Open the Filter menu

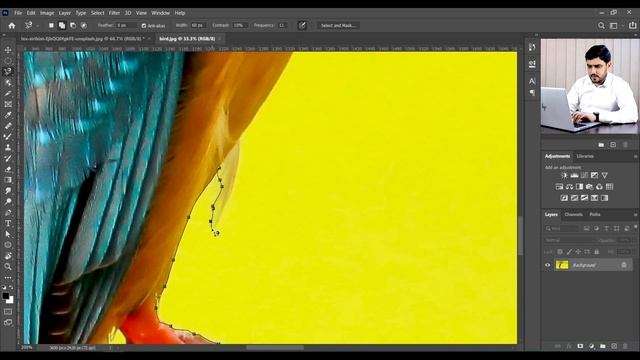(114, 13)
